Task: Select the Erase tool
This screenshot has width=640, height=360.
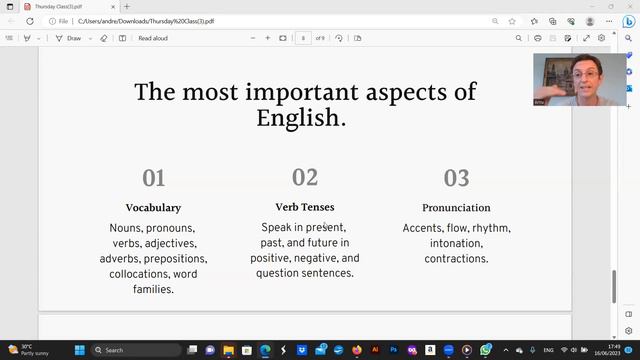Action: [104, 38]
